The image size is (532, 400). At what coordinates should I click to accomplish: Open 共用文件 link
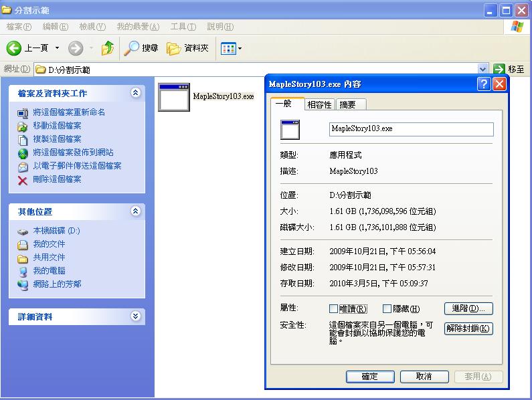[49, 257]
